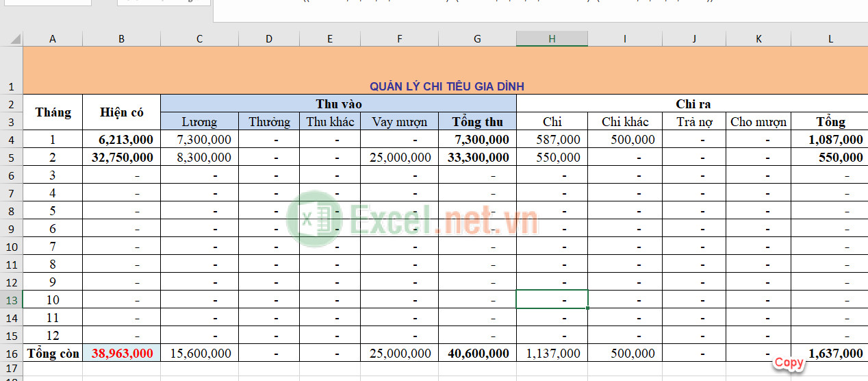Select the Tổng thu header cell
Screen dimensions: 868x381
click(x=477, y=122)
